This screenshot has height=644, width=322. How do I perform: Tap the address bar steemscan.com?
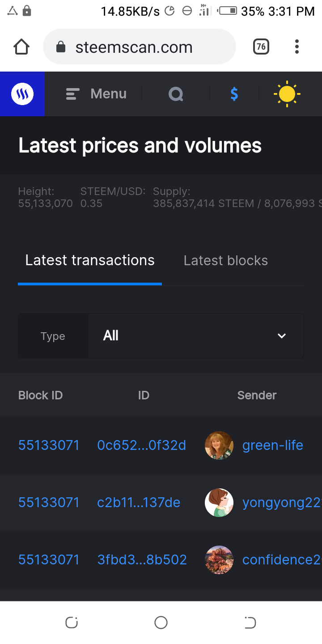point(134,47)
